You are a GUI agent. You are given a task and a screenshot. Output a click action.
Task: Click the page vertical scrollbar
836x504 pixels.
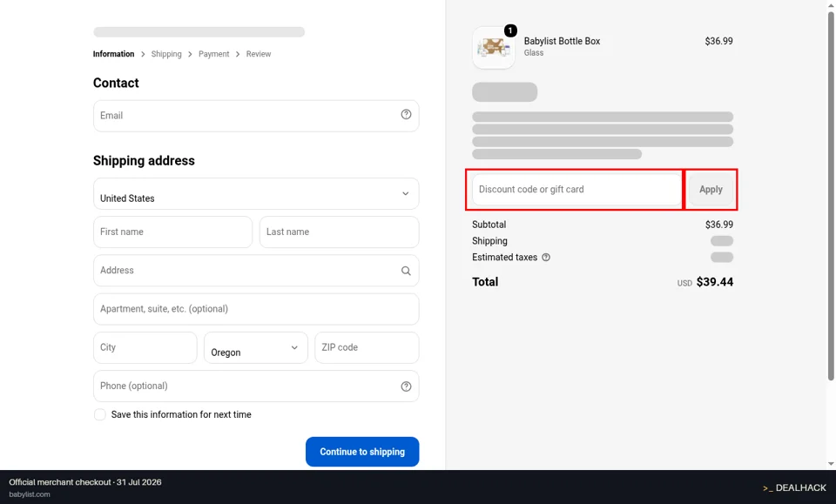click(831, 196)
